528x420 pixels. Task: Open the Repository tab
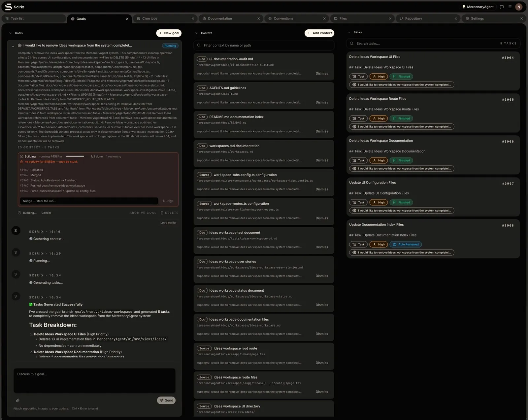coord(428,18)
